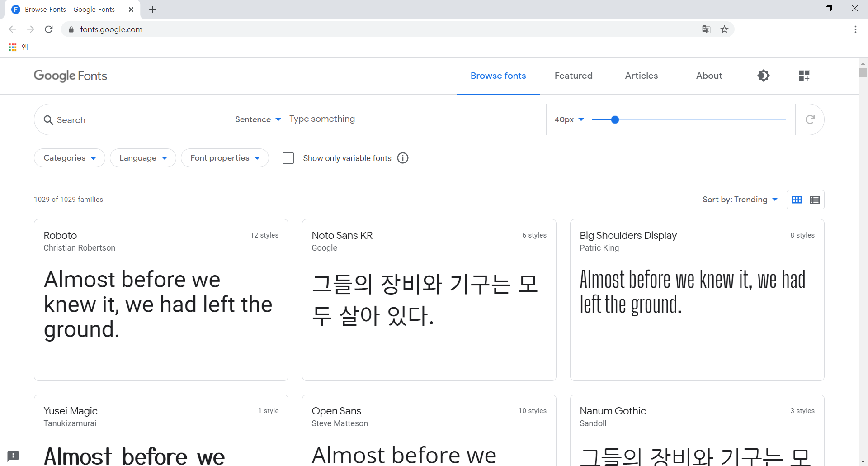Open the Yusei Magic font card
Image resolution: width=868 pixels, height=466 pixels.
(161, 430)
